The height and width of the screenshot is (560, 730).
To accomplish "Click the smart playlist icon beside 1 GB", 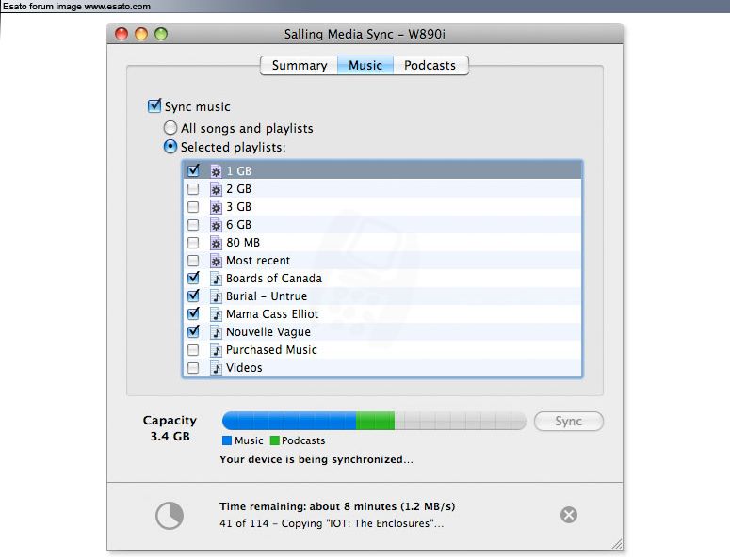I will (216, 171).
